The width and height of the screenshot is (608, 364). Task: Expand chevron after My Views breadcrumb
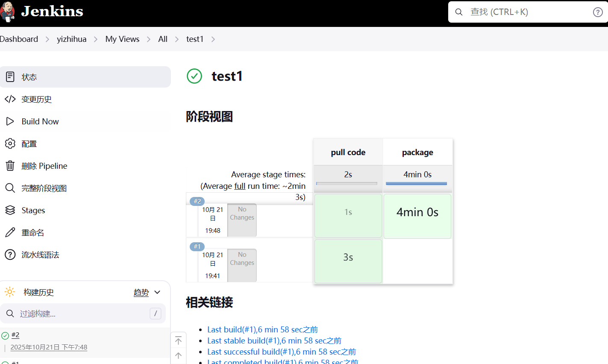[x=149, y=39]
